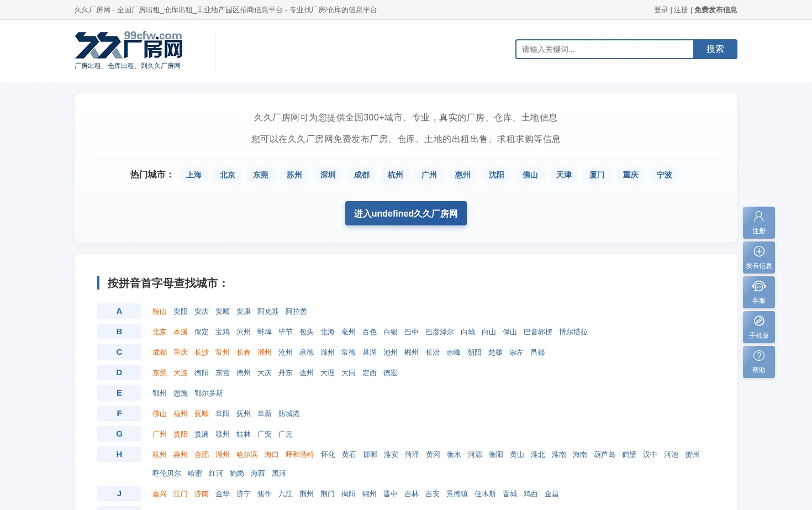
Task: Select hot city 东莞
Action: click(261, 175)
